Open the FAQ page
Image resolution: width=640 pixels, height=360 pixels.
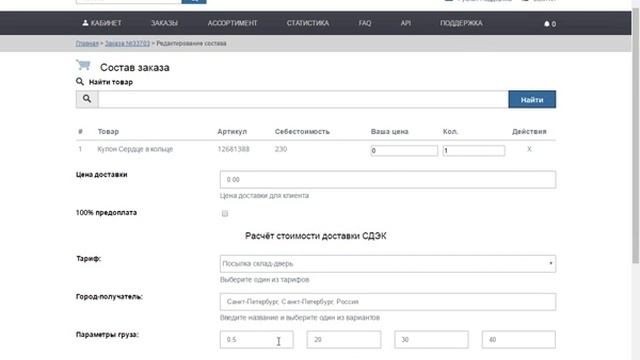pyautogui.click(x=365, y=23)
